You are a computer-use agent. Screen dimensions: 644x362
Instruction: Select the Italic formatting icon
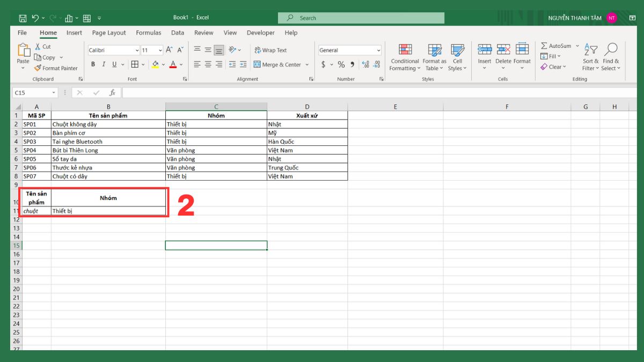(x=103, y=64)
